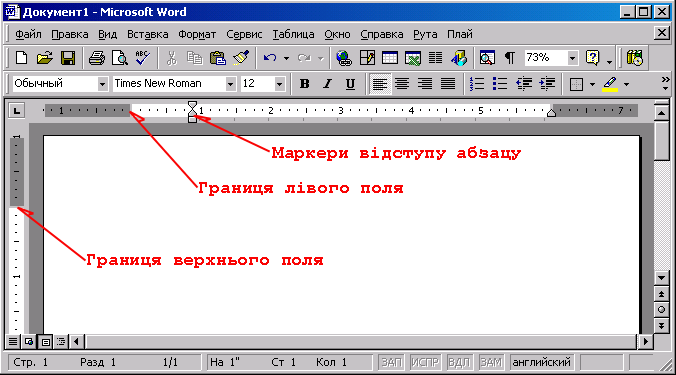676x375 pixels.
Task: Toggle underline formatting
Action: 351,84
